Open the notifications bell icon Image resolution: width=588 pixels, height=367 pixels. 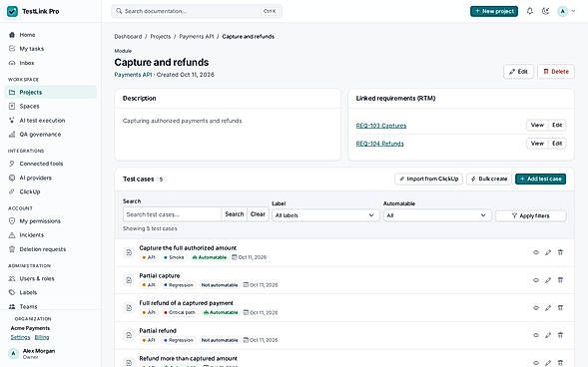[x=529, y=11]
